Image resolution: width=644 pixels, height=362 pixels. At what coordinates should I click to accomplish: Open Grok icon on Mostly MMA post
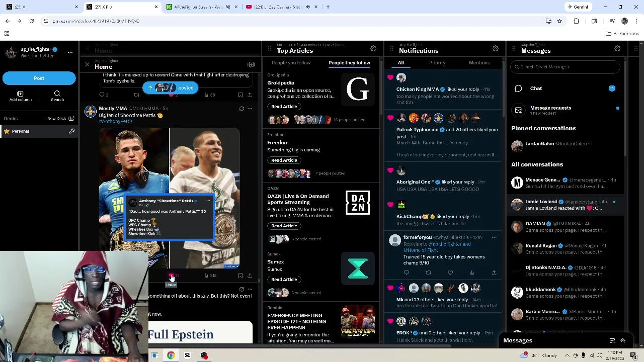point(242,109)
